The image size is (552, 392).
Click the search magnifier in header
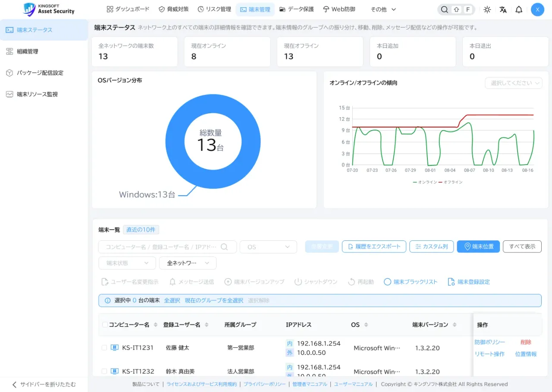point(444,9)
